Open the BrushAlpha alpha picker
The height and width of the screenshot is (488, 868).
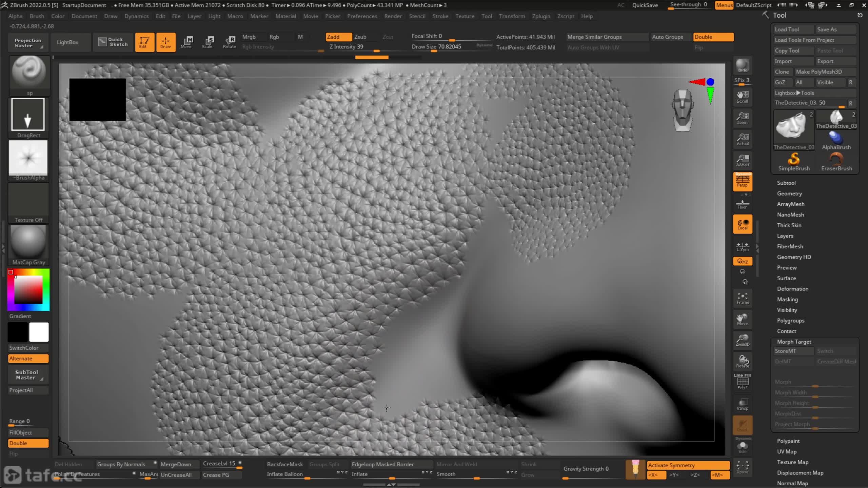point(28,160)
